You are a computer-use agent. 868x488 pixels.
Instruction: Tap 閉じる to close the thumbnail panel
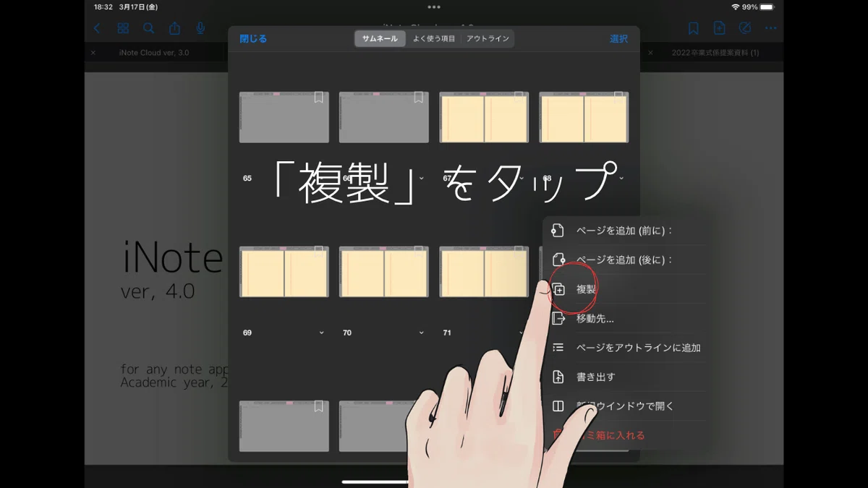pos(253,39)
